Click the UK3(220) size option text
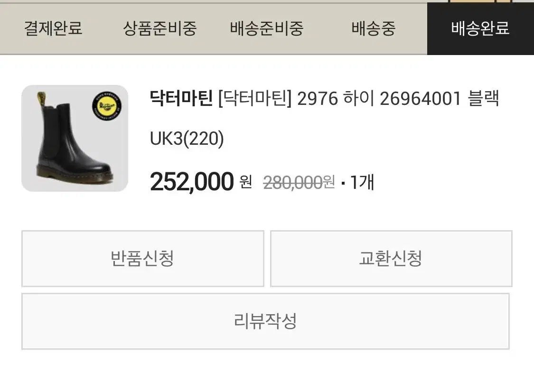 pos(187,139)
